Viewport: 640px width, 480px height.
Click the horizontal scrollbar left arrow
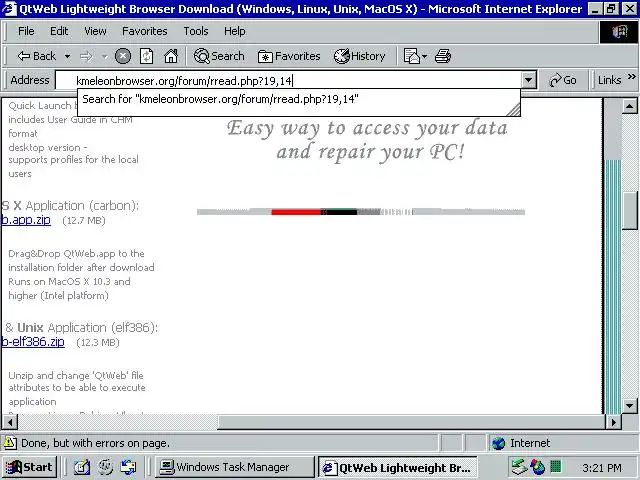[x=9, y=422]
